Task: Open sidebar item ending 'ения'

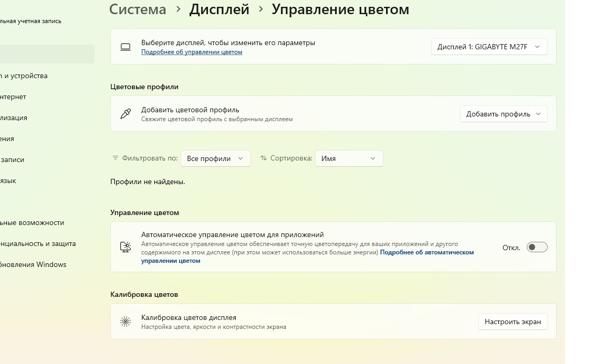Action: point(7,138)
